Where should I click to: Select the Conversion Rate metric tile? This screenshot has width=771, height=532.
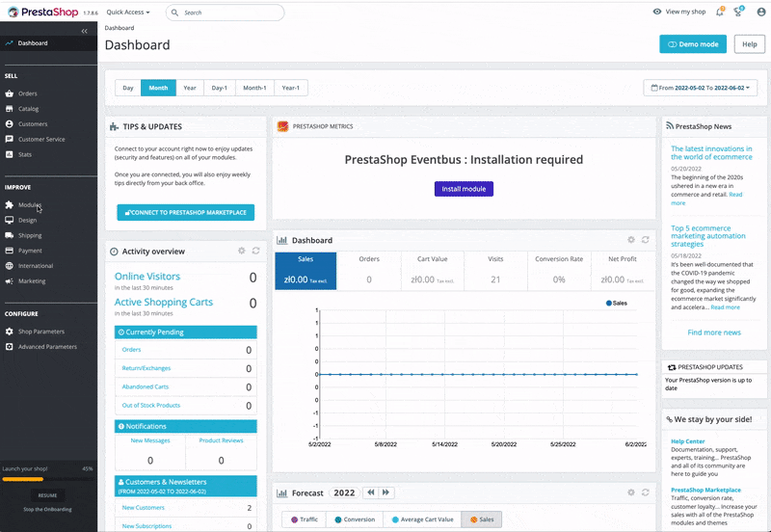coord(559,271)
